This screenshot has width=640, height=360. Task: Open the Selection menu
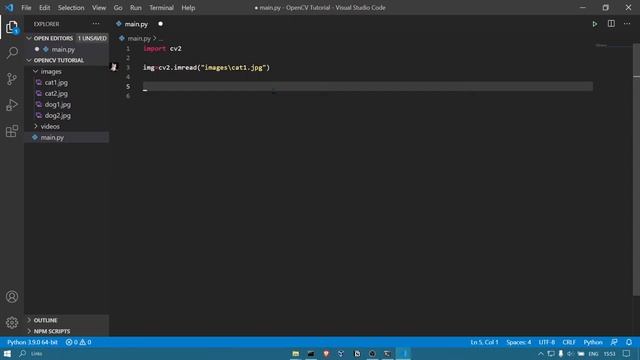(x=71, y=8)
